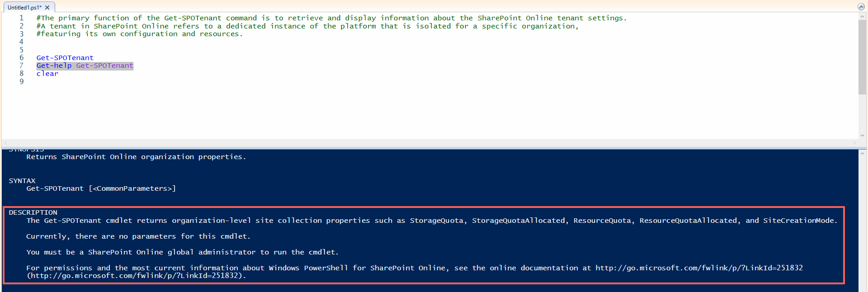
Task: Click the DESCRIPTION heading in console
Action: (33, 212)
